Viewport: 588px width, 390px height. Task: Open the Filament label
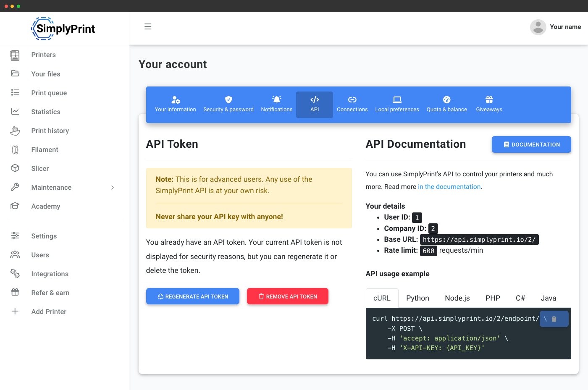(45, 149)
